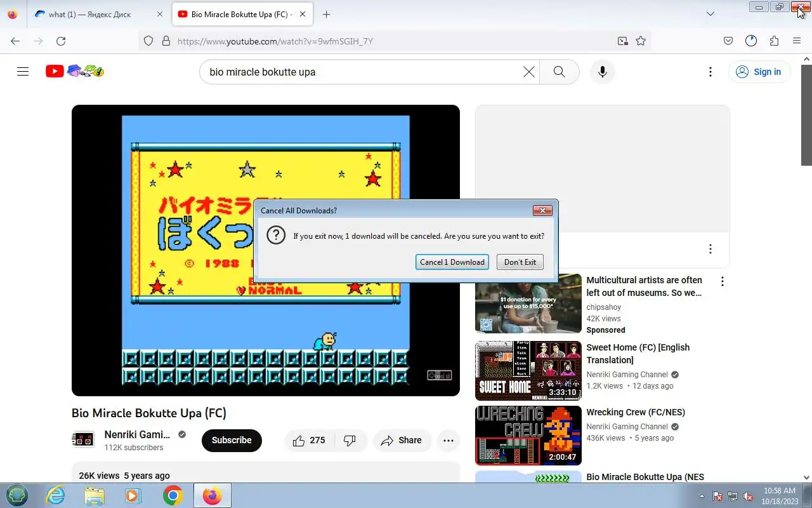Open Action Center flag icon in tray
The image size is (812, 508).
[718, 496]
